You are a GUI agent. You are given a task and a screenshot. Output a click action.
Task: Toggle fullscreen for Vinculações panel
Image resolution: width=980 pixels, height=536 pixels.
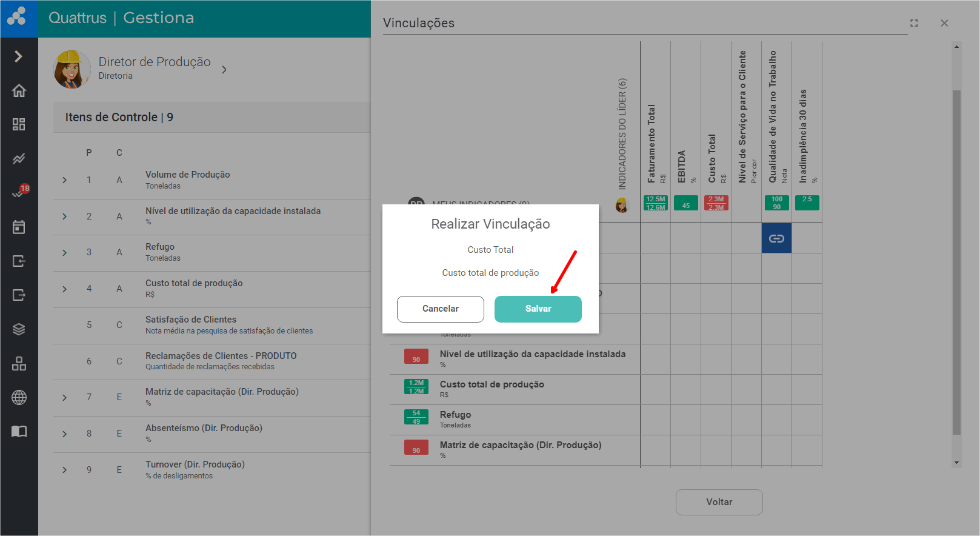[x=914, y=23]
